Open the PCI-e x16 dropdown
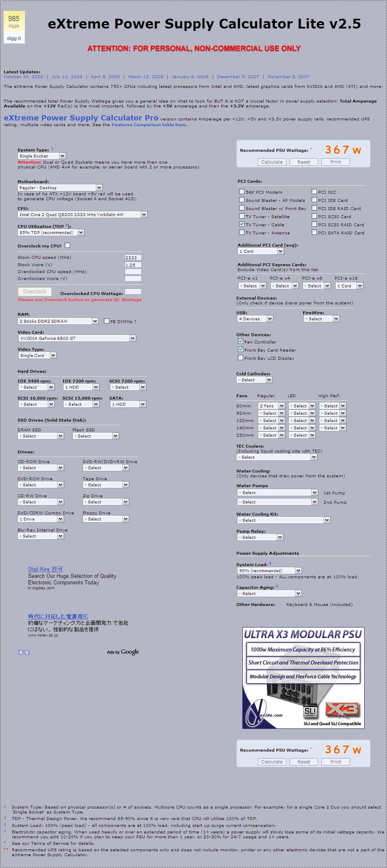This screenshot has height=868, width=387. (349, 286)
